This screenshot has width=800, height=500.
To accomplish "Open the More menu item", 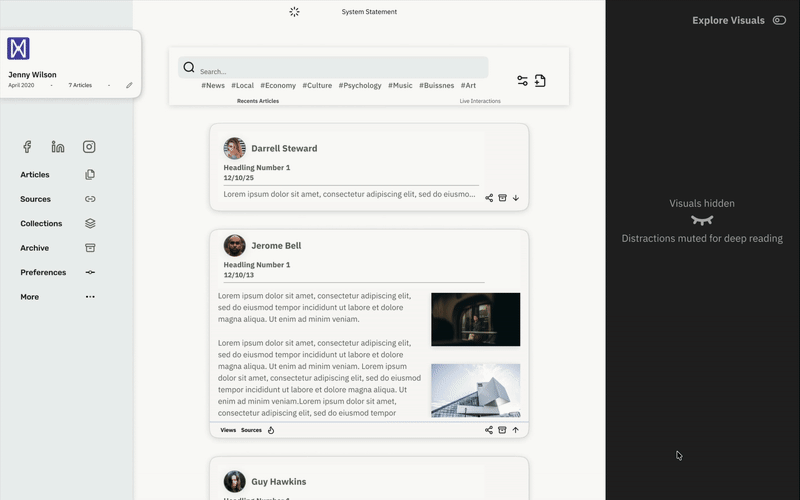I will (x=30, y=297).
